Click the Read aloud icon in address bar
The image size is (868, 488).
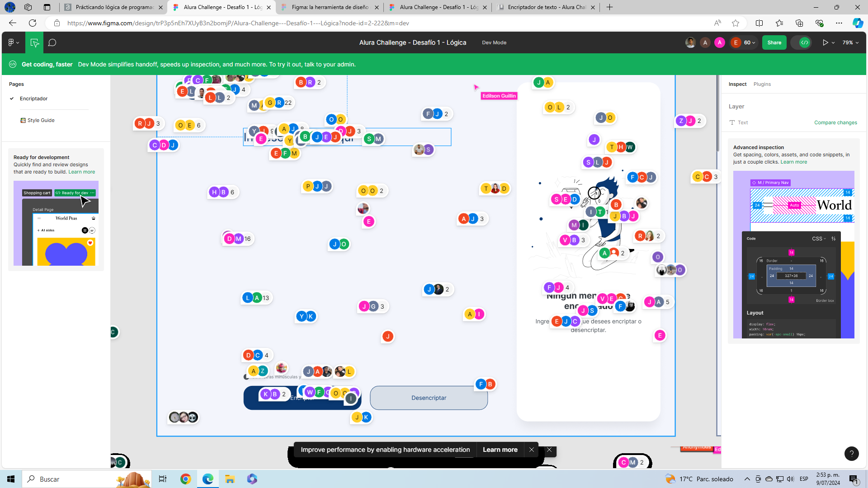point(717,23)
